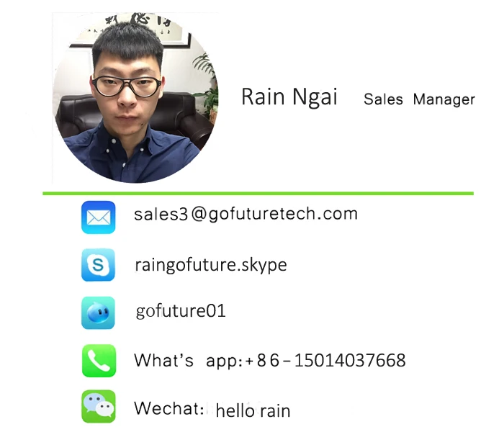Click the blue mail envelope icon
Screen dimensions: 504x432
(x=99, y=217)
